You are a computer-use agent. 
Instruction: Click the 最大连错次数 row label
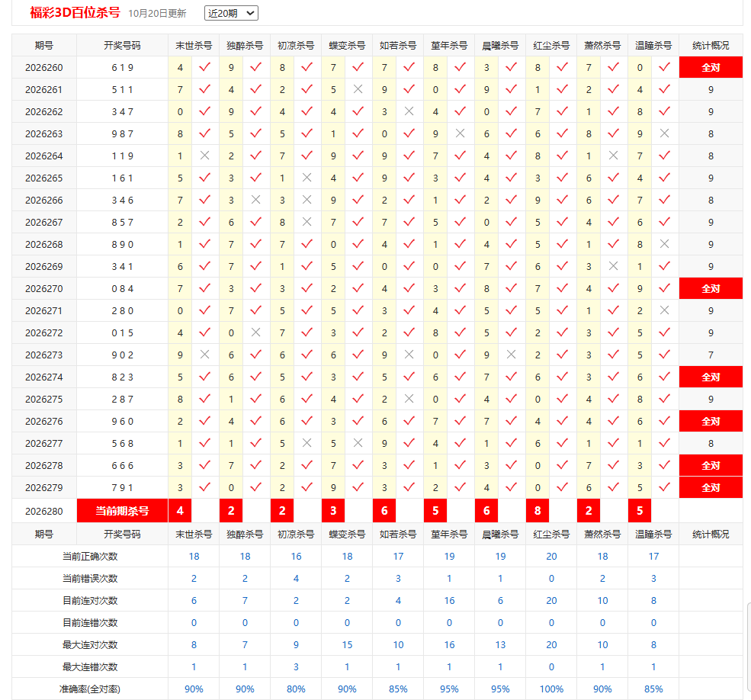tap(90, 667)
